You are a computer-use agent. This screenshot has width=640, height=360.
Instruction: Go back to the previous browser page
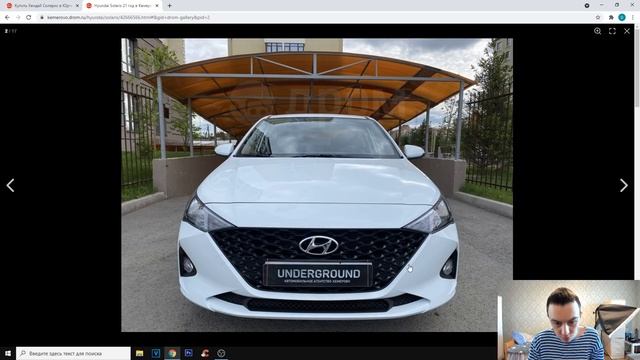7,18
